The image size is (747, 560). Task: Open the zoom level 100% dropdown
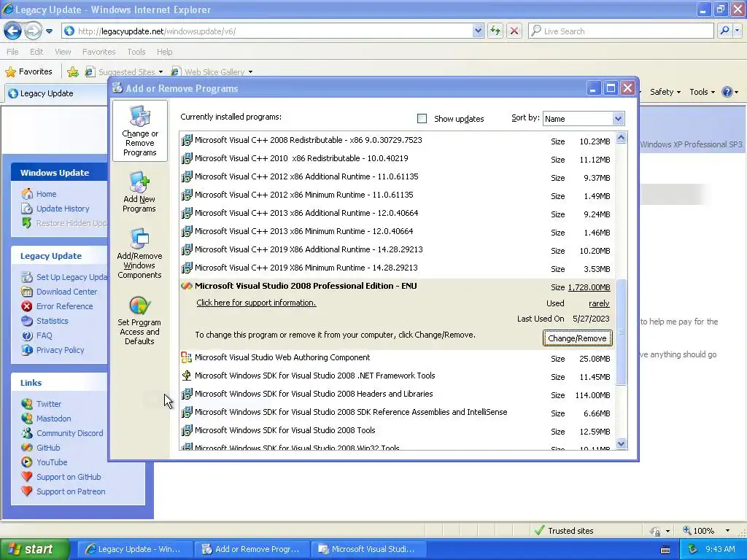pyautogui.click(x=727, y=531)
